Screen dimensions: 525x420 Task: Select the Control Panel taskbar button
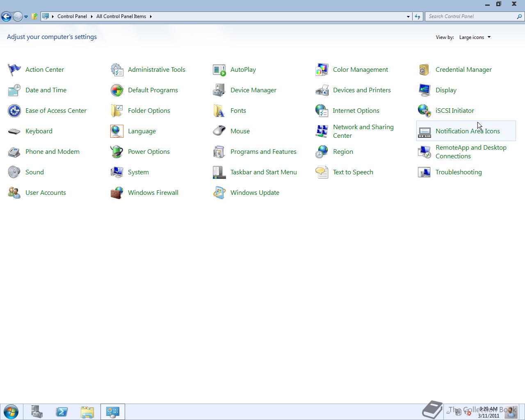coord(113,412)
